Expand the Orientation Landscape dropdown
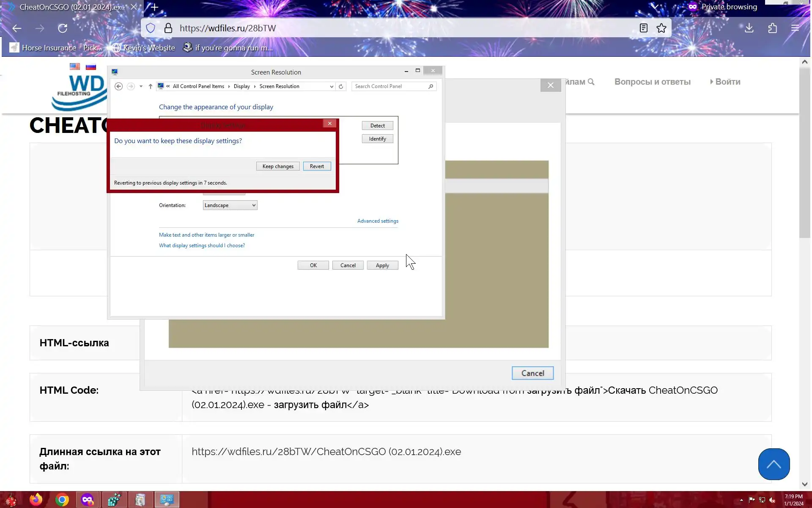The width and height of the screenshot is (812, 508). (230, 205)
